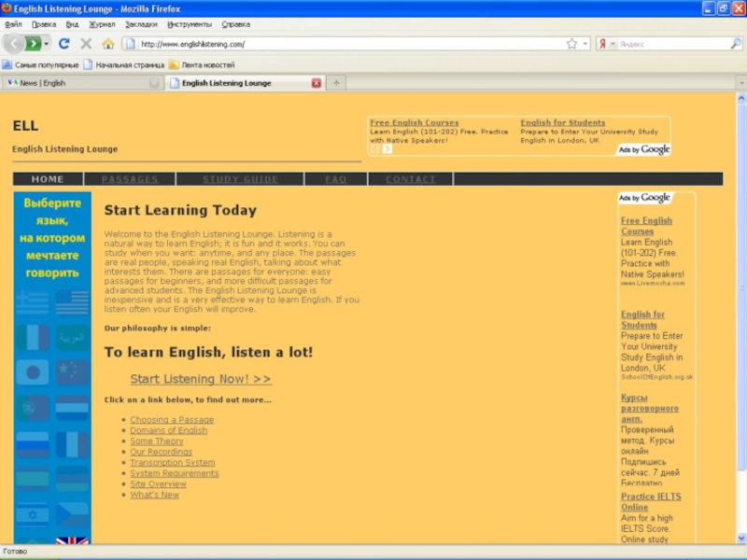Open the Site Overview link
This screenshot has width=747, height=560.
pos(158,483)
